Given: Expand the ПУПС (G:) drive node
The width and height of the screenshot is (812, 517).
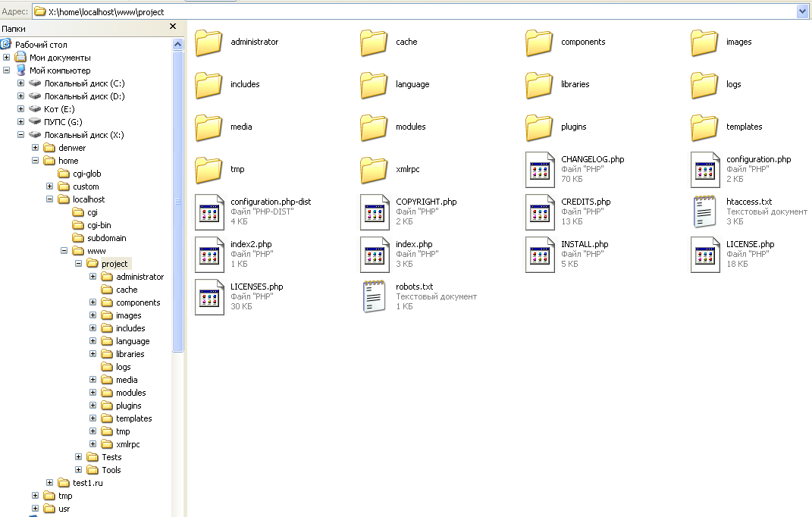Looking at the screenshot, I should (x=20, y=122).
